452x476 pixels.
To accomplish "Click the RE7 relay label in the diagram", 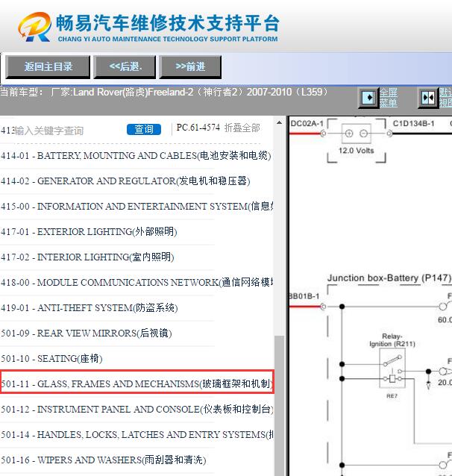I will click(392, 396).
